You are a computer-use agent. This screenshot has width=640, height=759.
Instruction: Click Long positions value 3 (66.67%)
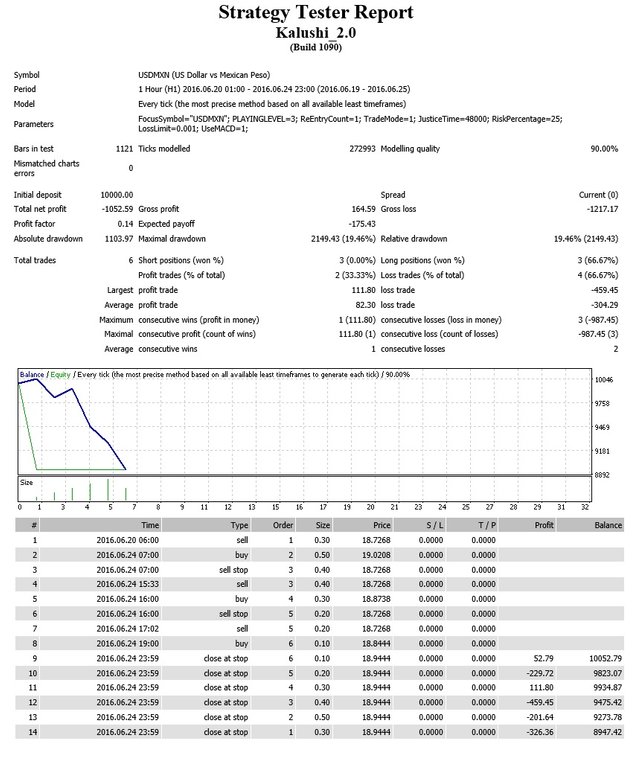(598, 260)
